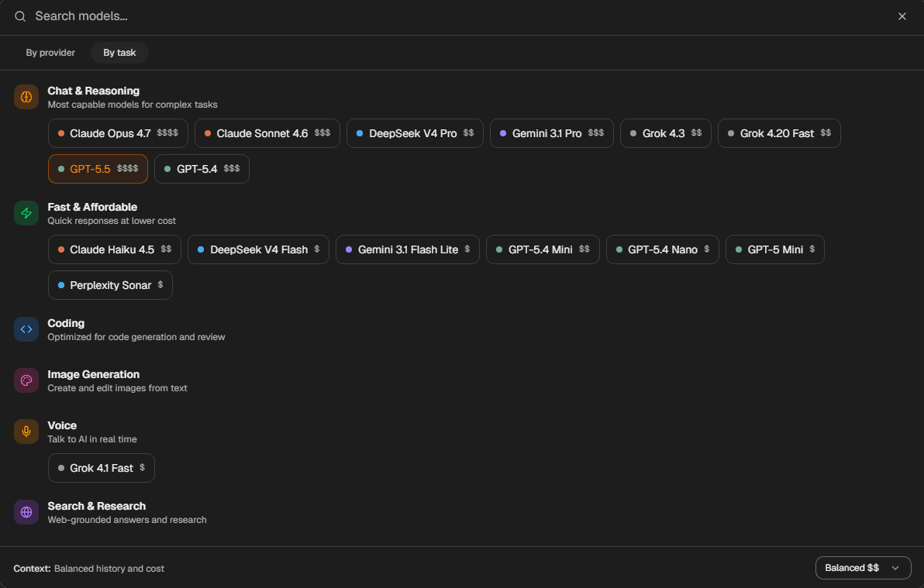Click 'Balanced history and cost' context text
The width and height of the screenshot is (924, 588).
[109, 569]
